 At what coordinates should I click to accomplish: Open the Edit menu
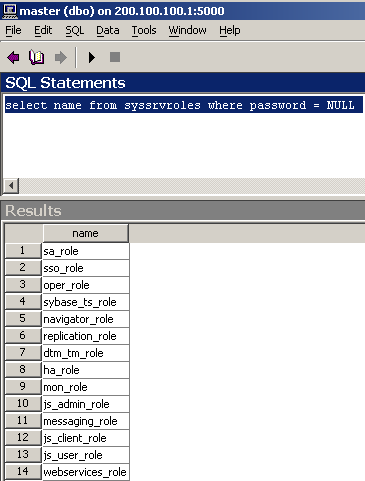point(43,30)
